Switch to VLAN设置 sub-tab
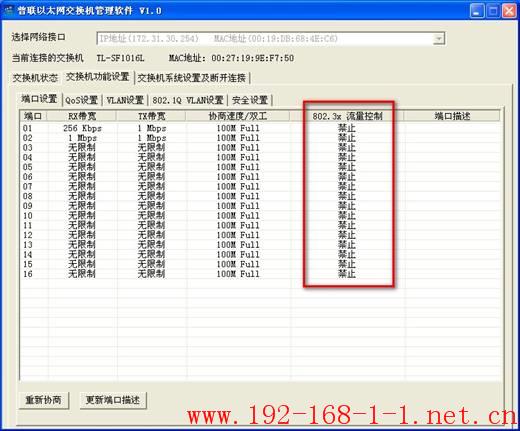 click(x=125, y=100)
